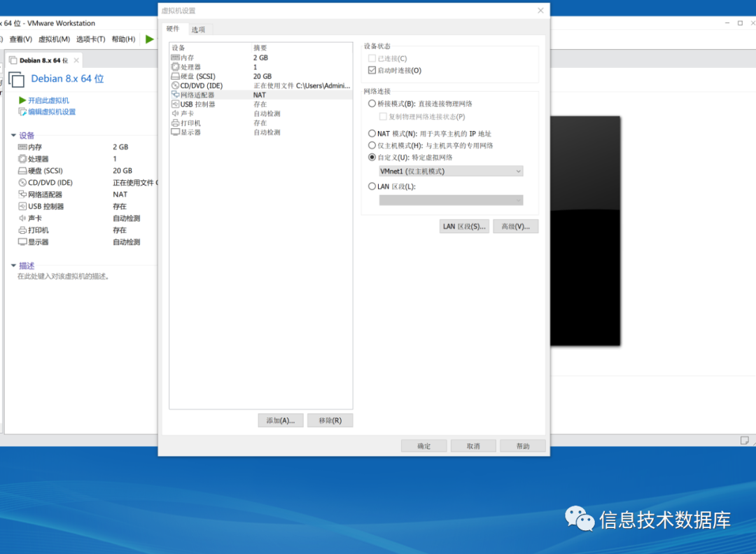
Task: Click the 20 GB value in the main window
Action: click(122, 171)
